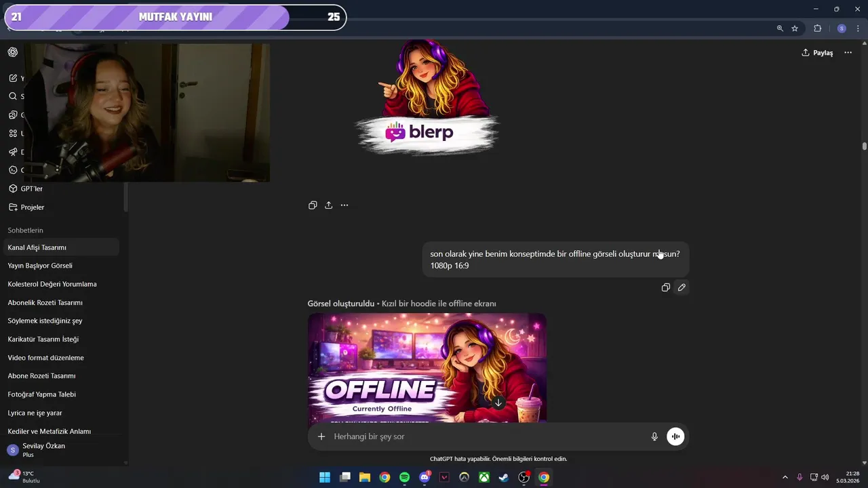Open the Chrome three-dot menu
The image size is (868, 488).
pos(858,28)
